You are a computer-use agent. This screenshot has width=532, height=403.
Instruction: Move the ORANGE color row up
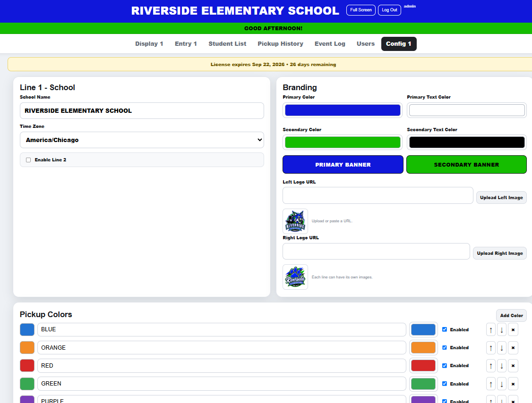click(490, 347)
